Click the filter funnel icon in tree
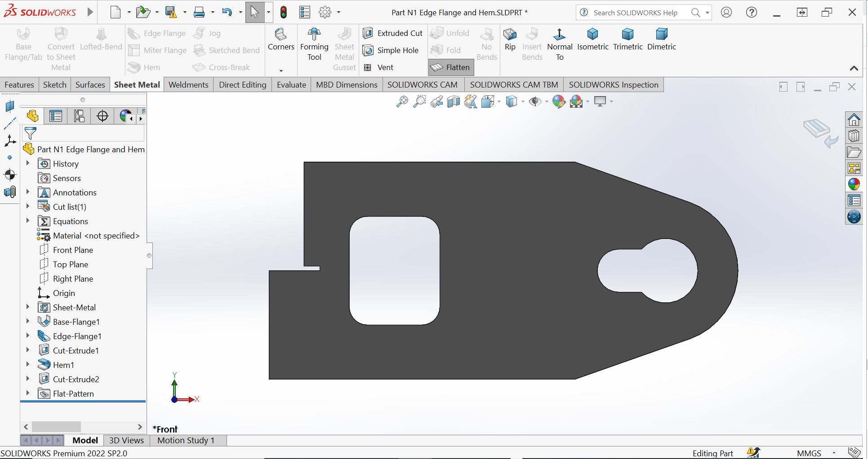868x459 pixels. [x=31, y=133]
